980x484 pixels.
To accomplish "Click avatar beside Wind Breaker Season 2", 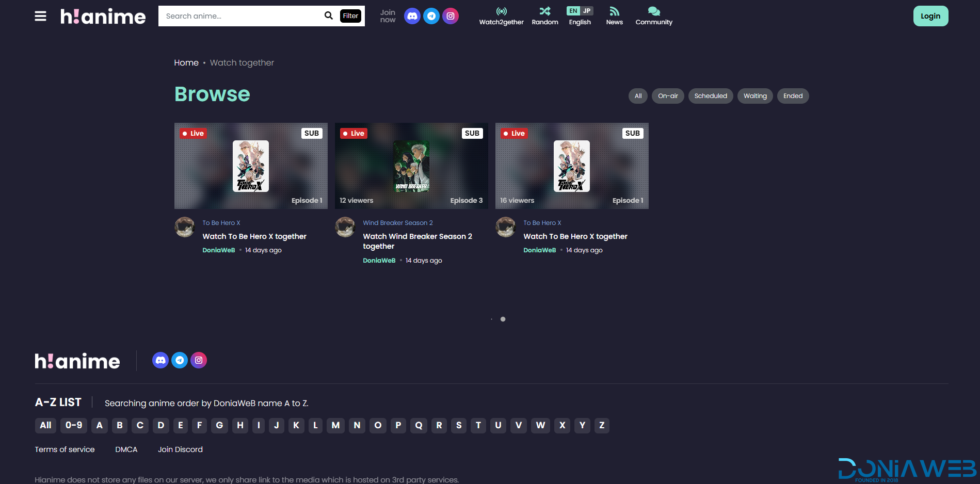I will (x=345, y=227).
